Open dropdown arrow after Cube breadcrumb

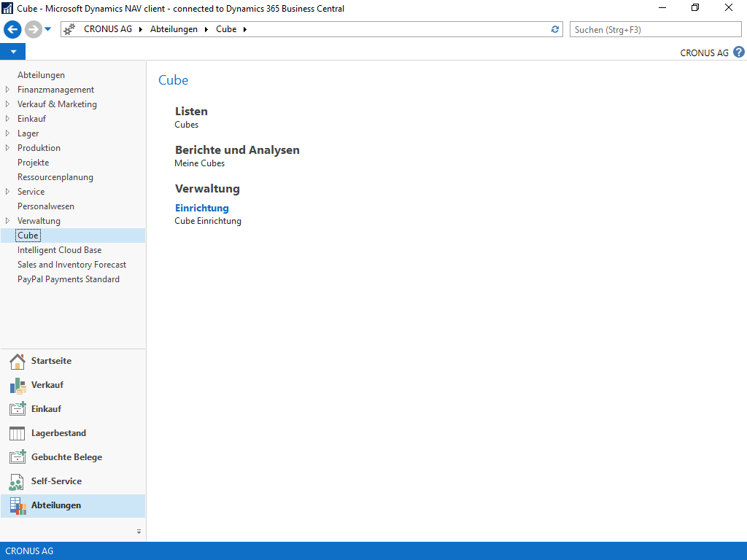[x=245, y=29]
